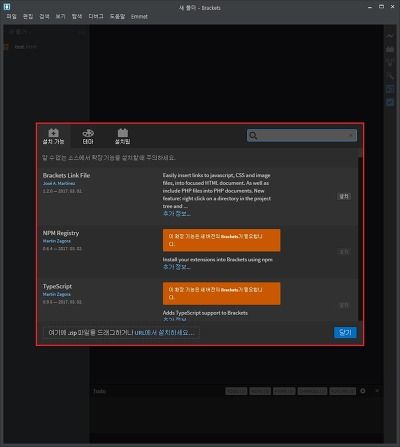Select the NPM Registry extension title
Viewport: 400px width, 447px height.
click(61, 233)
